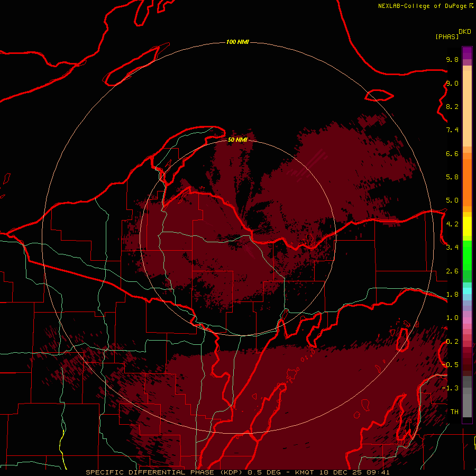The width and height of the screenshot is (476, 476).
Task: Select the 1.8 scale value
Action: point(452,295)
